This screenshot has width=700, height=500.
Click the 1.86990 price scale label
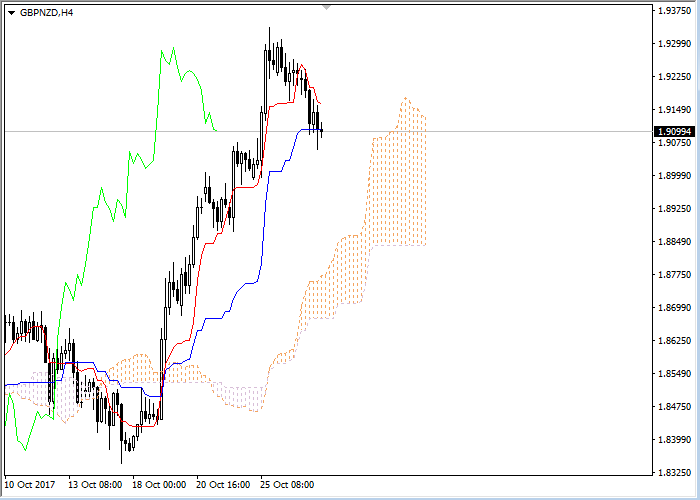675,308
